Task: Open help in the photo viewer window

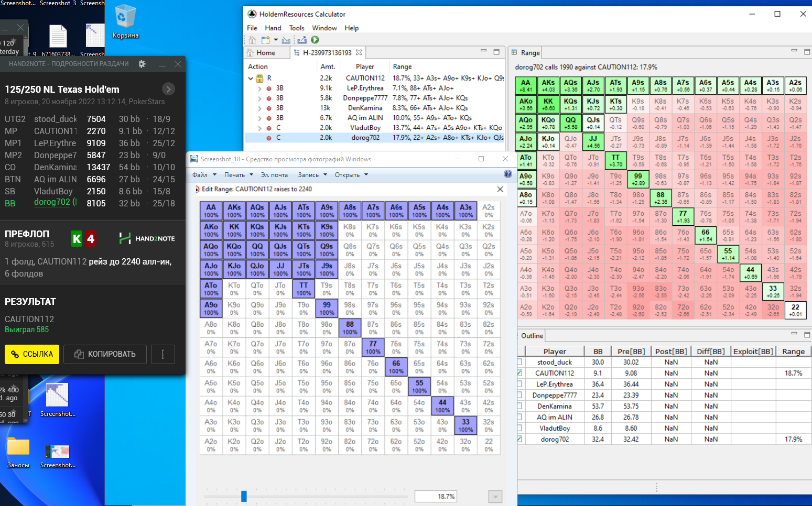Action: point(507,174)
